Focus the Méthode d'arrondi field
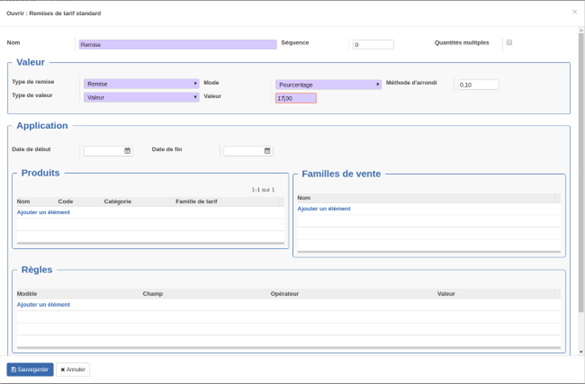Viewport: 585px width, 384px height. [x=478, y=85]
